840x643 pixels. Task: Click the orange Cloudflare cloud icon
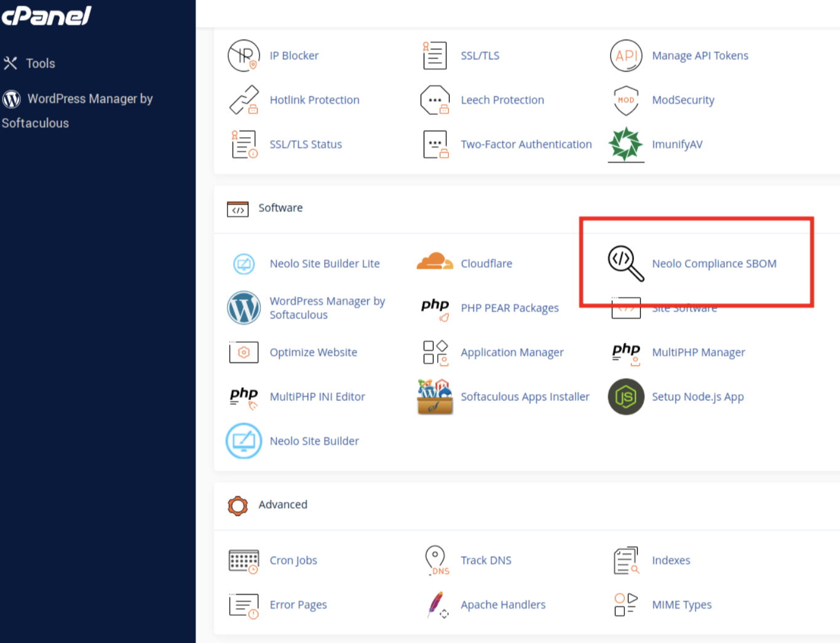pos(435,261)
